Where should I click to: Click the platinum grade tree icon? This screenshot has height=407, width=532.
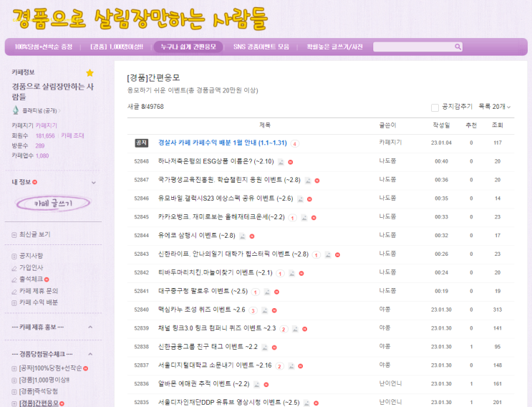16,110
